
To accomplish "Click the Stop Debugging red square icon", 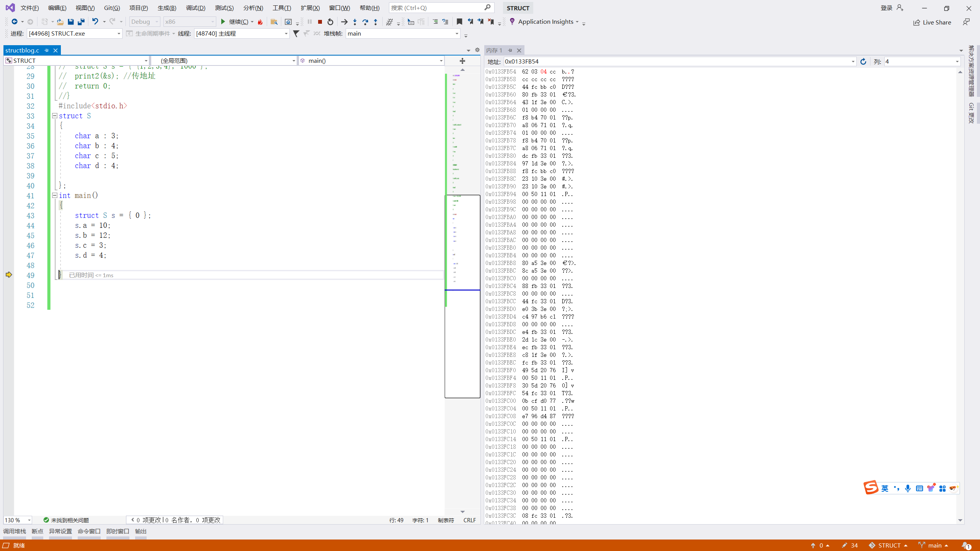I will (x=320, y=22).
